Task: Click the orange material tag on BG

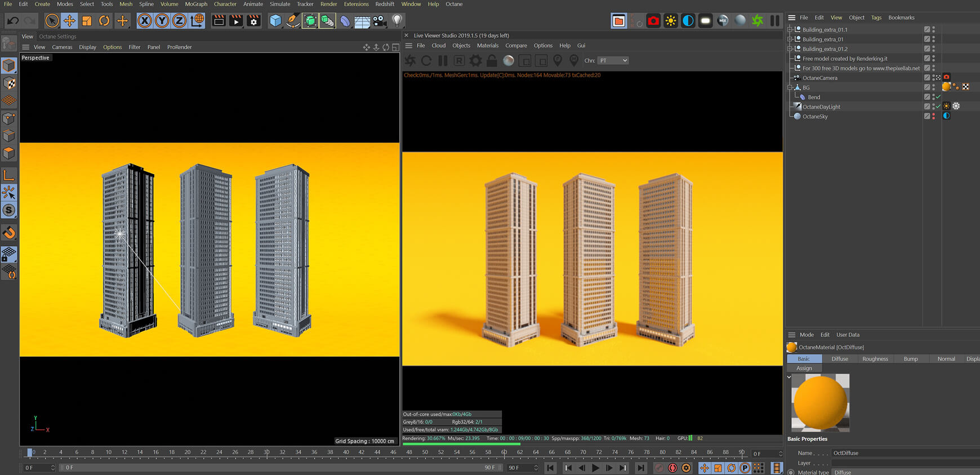Action: [946, 87]
